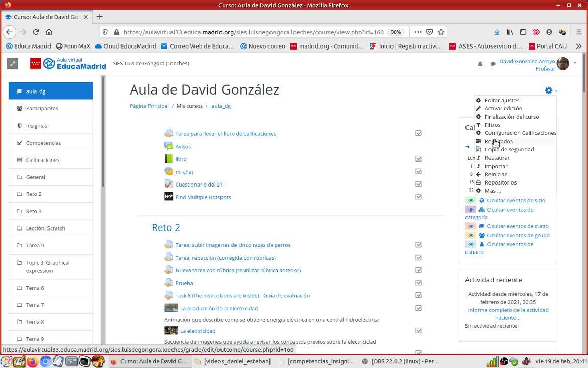Image resolution: width=588 pixels, height=368 pixels.
Task: Click the Firefox icon in the taskbar launcher
Action: [x=32, y=362]
